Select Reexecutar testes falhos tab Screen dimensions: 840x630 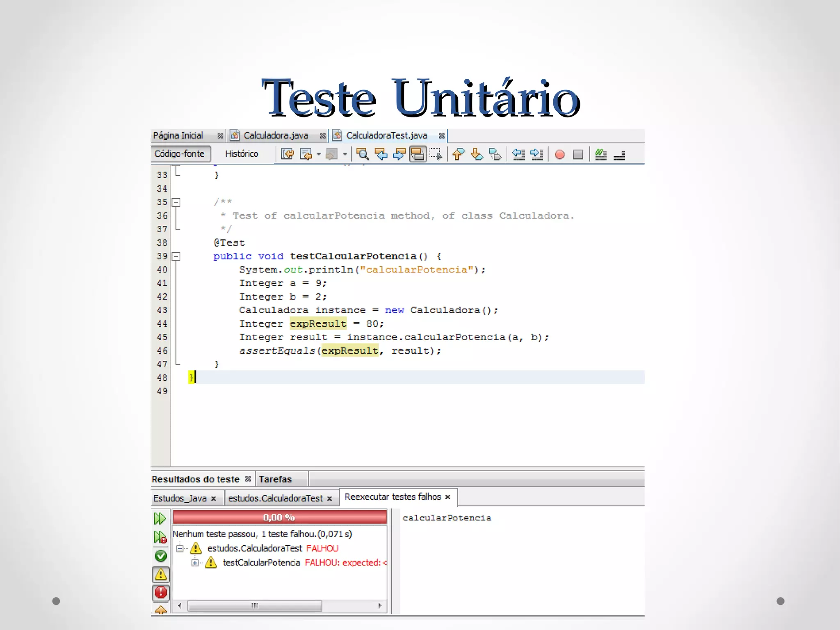click(393, 497)
